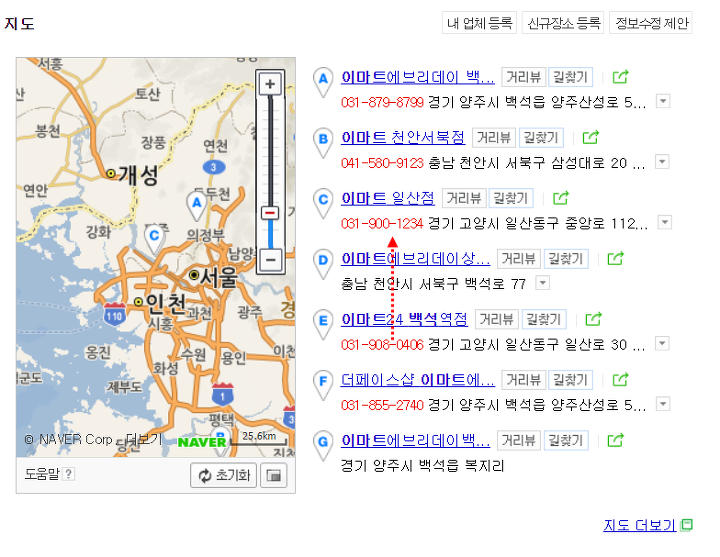The image size is (720, 557).
Task: Open the 이마트24 백석역점 link
Action: tap(404, 319)
